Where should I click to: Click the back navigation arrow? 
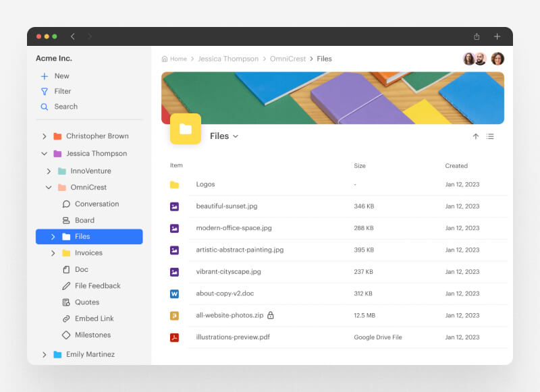click(73, 36)
